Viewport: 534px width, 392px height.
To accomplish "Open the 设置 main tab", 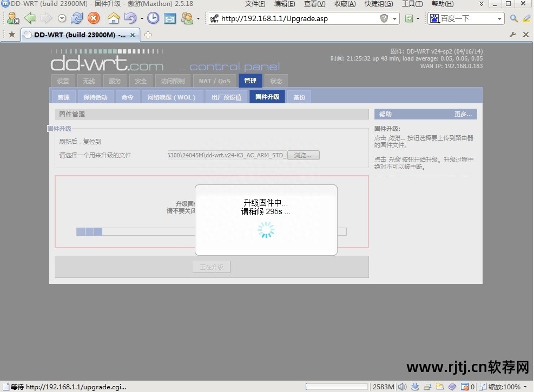I will pos(63,81).
